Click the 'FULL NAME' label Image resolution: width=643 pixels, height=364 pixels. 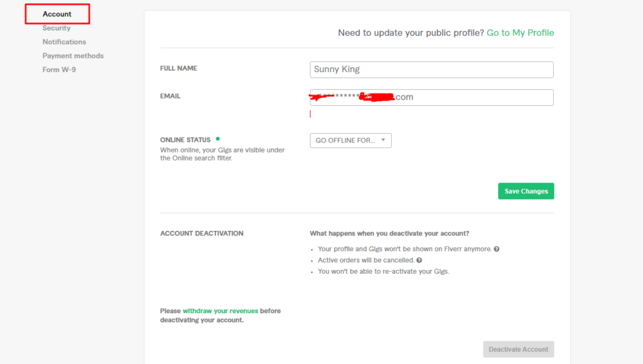click(178, 68)
